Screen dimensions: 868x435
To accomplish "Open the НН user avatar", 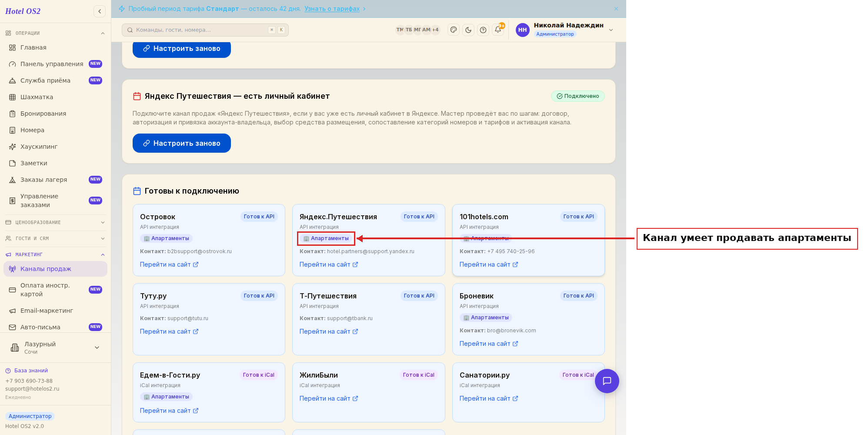I will pyautogui.click(x=522, y=30).
